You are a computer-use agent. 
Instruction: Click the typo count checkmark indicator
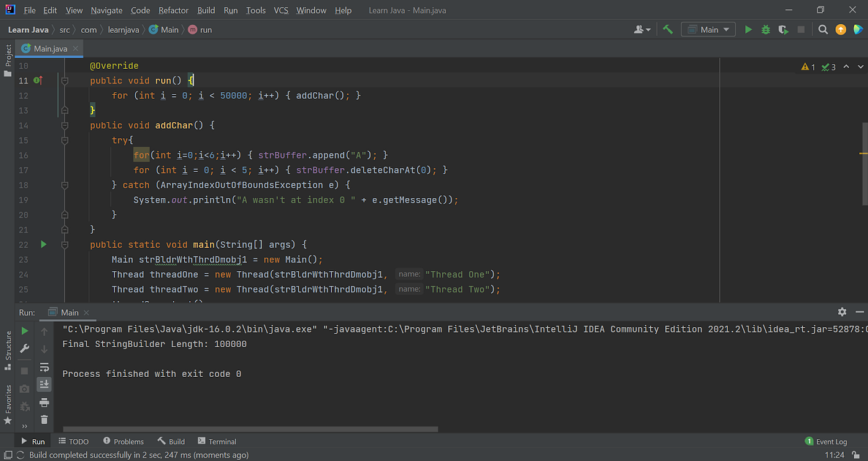point(829,67)
